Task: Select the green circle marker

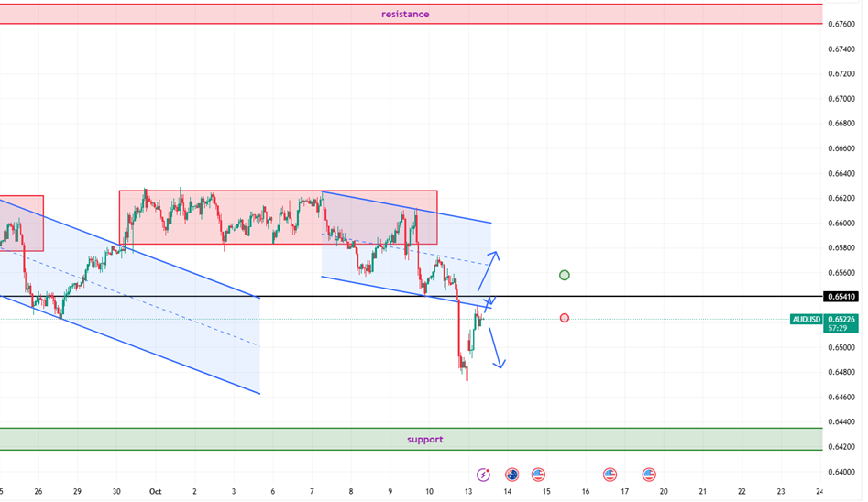Action: 565,275
